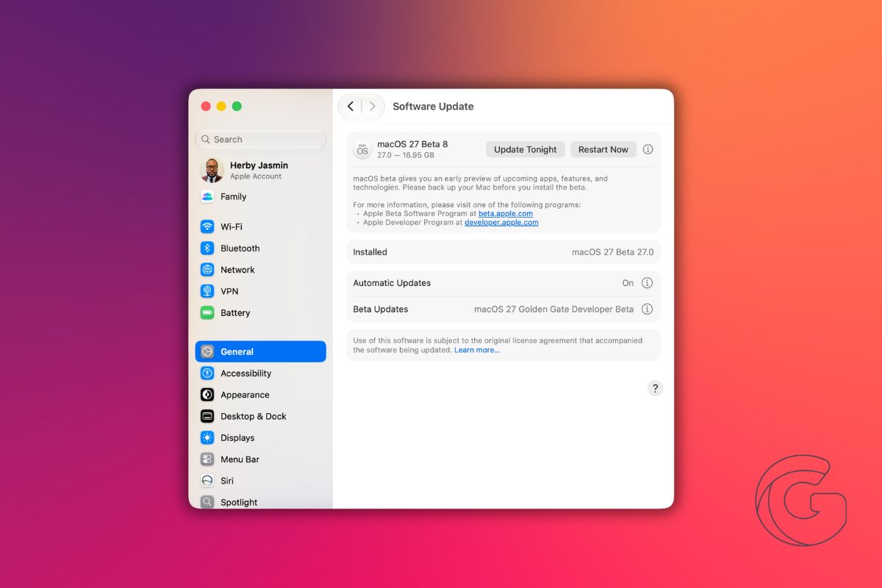Click the Family icon
The image size is (882, 588).
(x=207, y=196)
